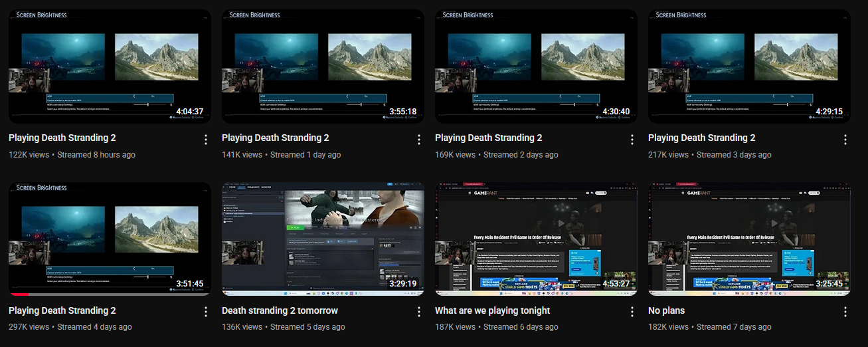This screenshot has height=347, width=868.
Task: Click '122K views • Streamed 8 hours ago' text
Action: [x=72, y=155]
